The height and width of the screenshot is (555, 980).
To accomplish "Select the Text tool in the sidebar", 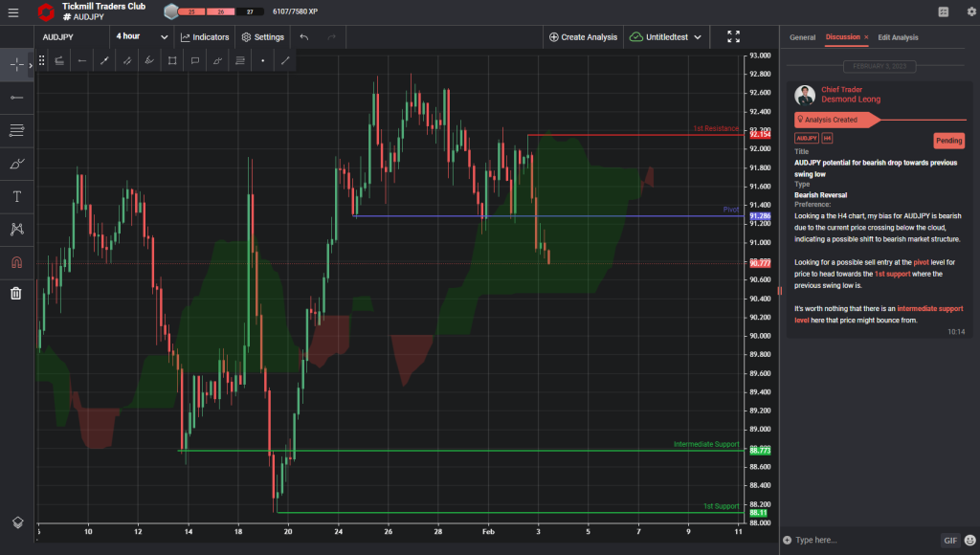I will coord(14,195).
